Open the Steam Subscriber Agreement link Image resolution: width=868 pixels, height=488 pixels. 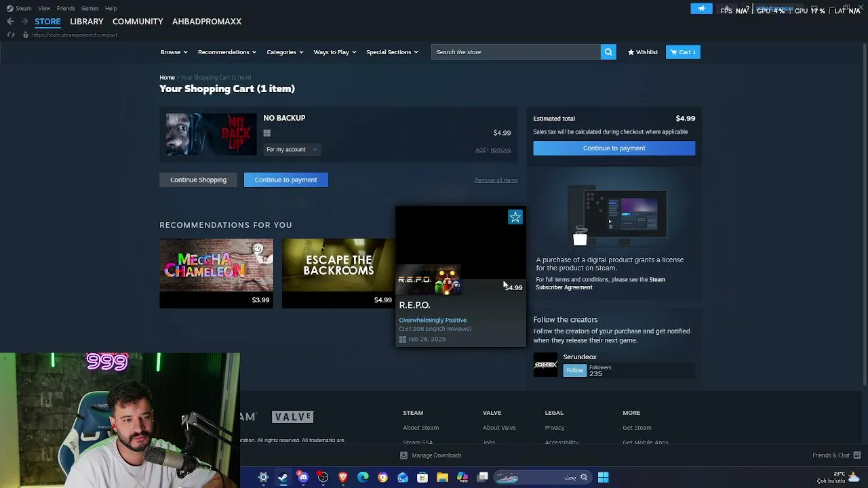click(601, 283)
